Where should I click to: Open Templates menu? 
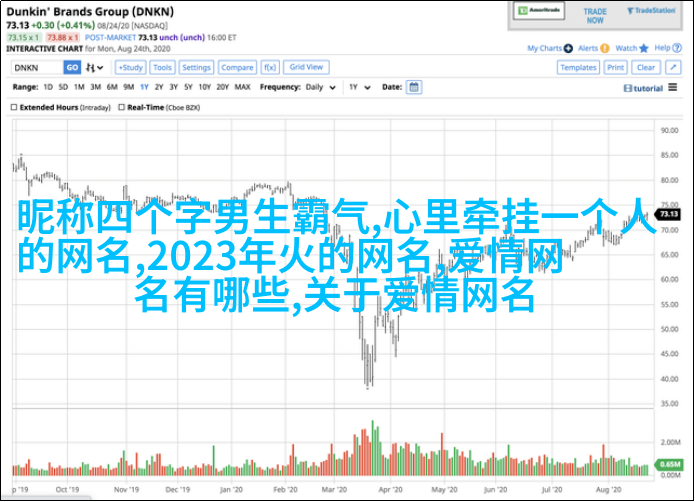coord(578,68)
